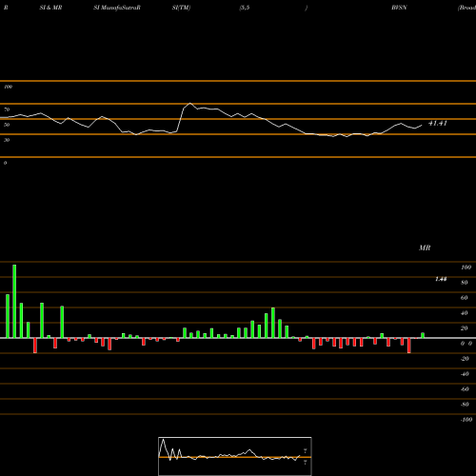The height and width of the screenshot is (476, 476).
Task: Click the last green MR bar
Action: point(423,335)
